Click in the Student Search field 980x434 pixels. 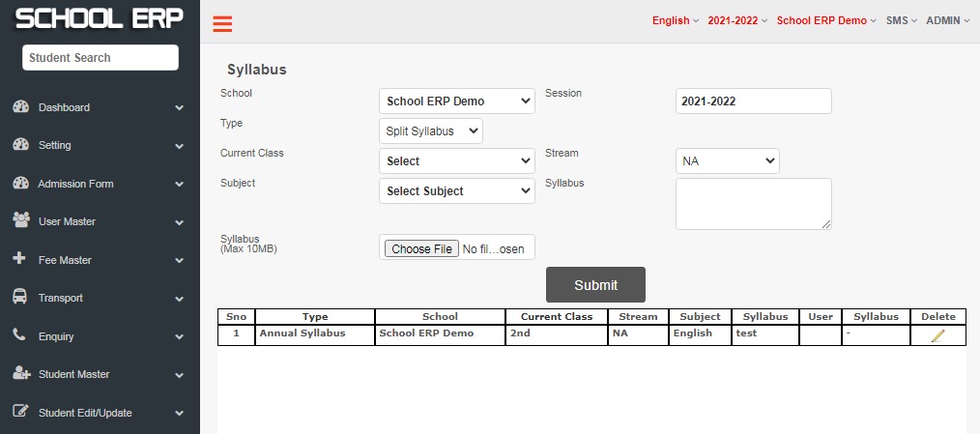101,58
